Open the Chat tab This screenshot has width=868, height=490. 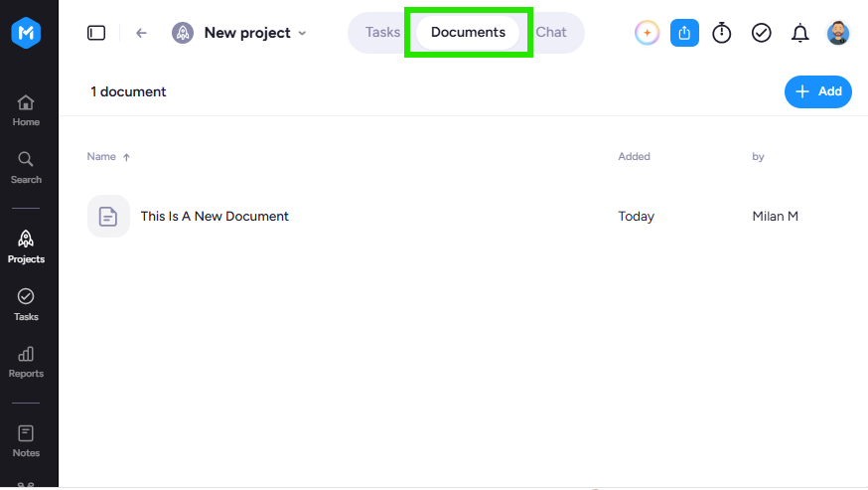click(551, 32)
